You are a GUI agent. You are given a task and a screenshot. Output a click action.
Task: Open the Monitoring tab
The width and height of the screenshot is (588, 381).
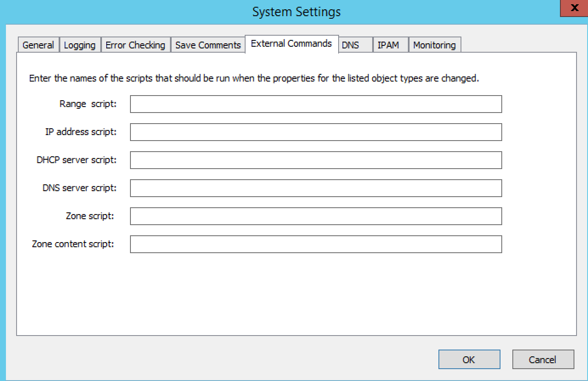(435, 45)
